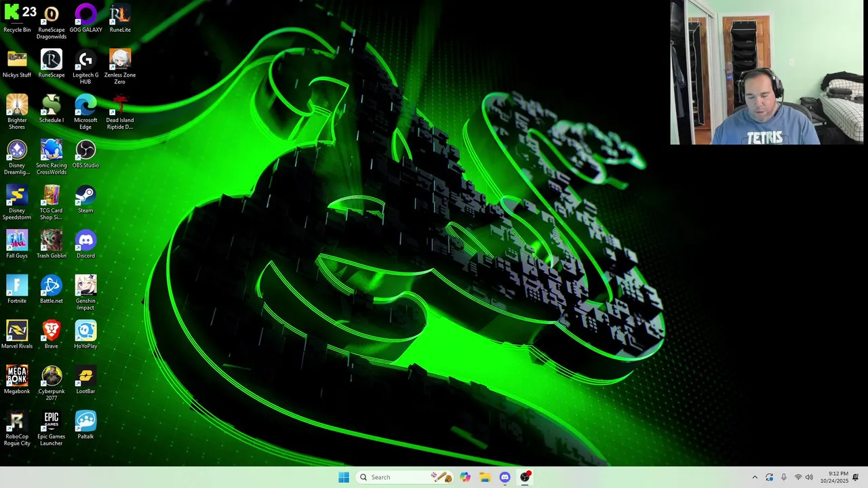The height and width of the screenshot is (488, 868).
Task: Launch GOG GALAXY from the desktop
Action: pyautogui.click(x=85, y=18)
